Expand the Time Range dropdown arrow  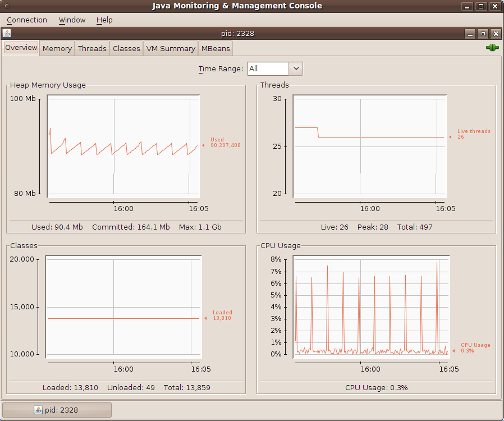point(296,68)
